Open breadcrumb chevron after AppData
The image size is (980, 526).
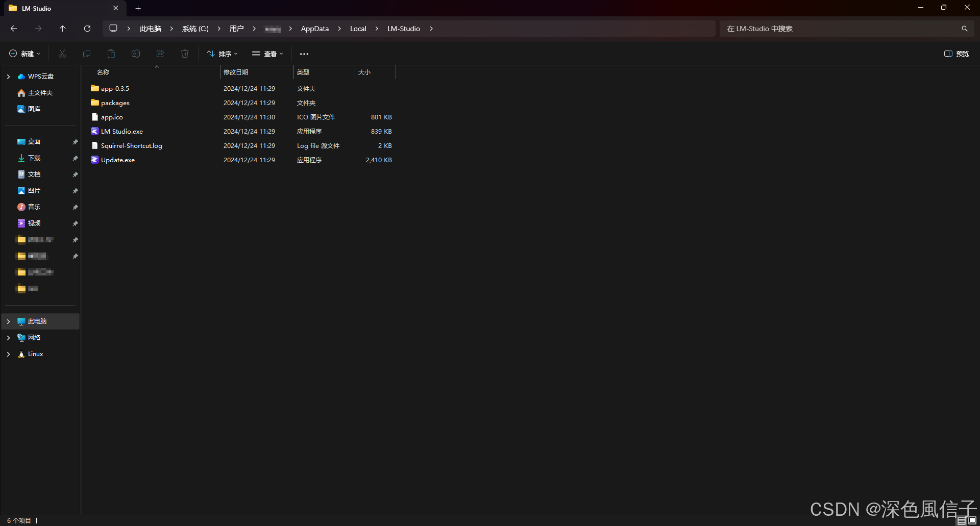click(339, 29)
